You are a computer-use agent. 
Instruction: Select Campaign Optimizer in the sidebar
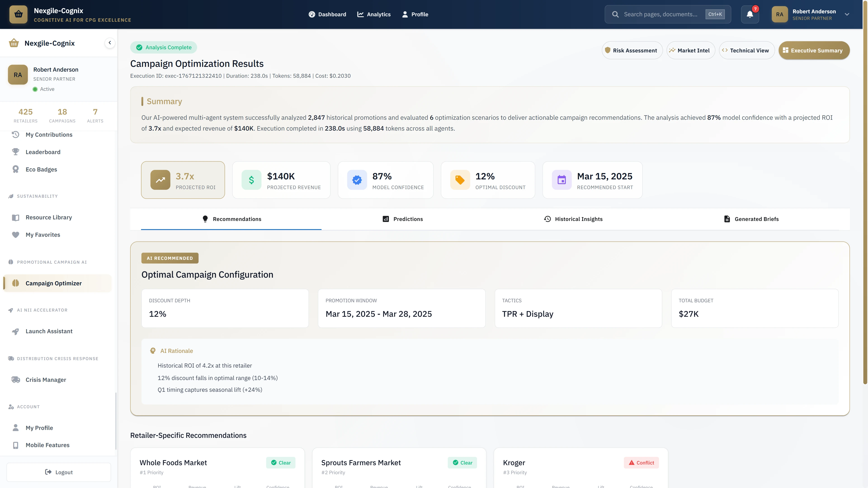click(53, 283)
